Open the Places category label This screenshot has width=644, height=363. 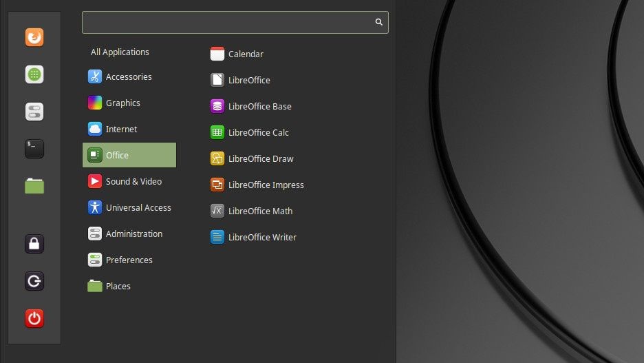(x=118, y=286)
